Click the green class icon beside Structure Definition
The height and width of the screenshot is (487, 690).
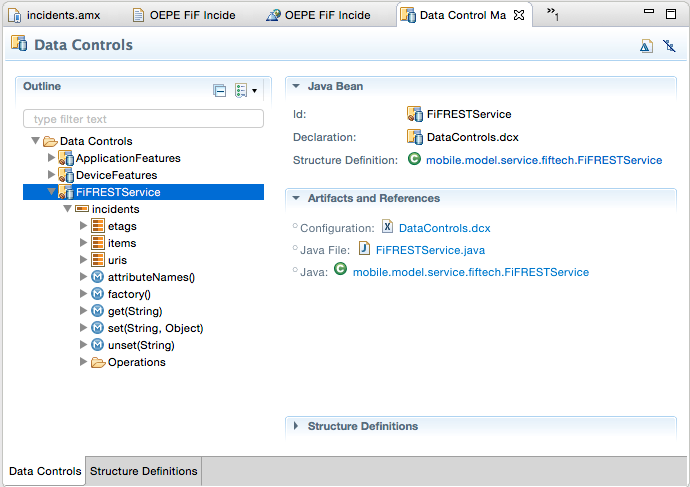point(414,159)
